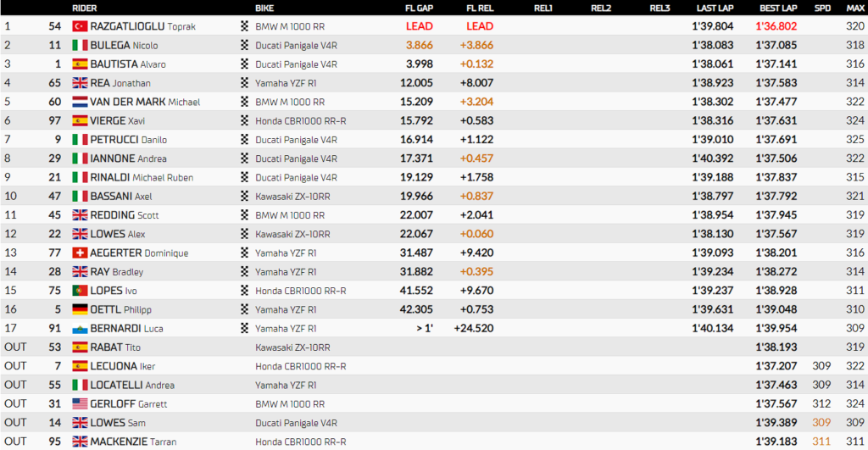
Task: Click the USA flag beside Gerloff
Action: 81,403
